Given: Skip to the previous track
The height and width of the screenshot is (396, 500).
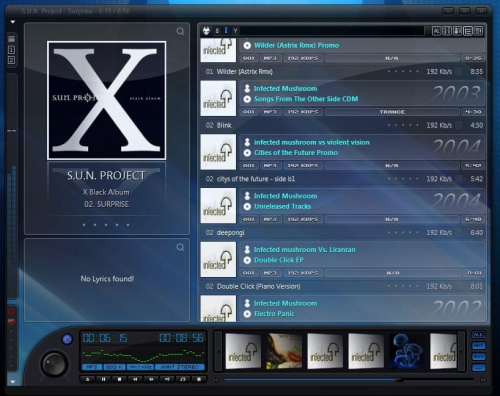Looking at the screenshot, I should [x=135, y=379].
